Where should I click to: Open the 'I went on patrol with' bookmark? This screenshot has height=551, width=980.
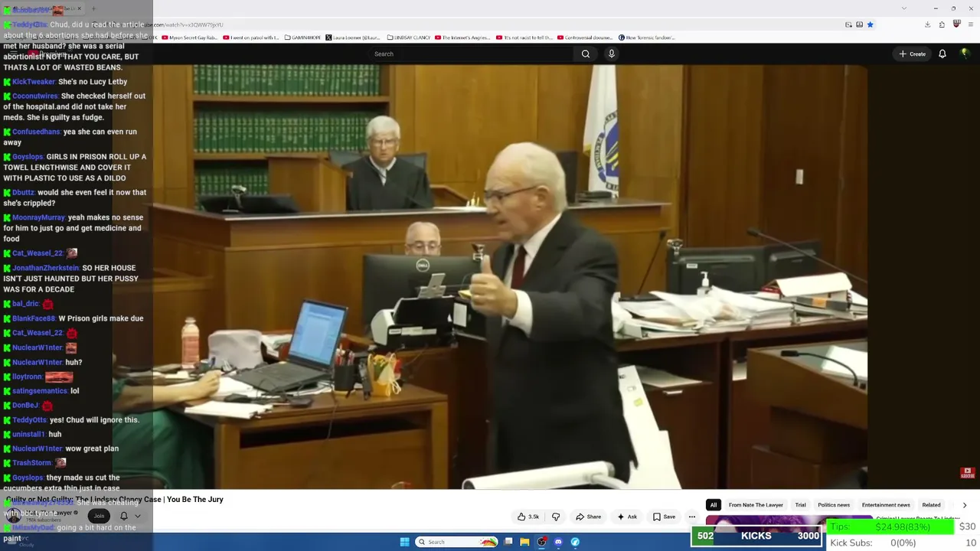tap(251, 37)
